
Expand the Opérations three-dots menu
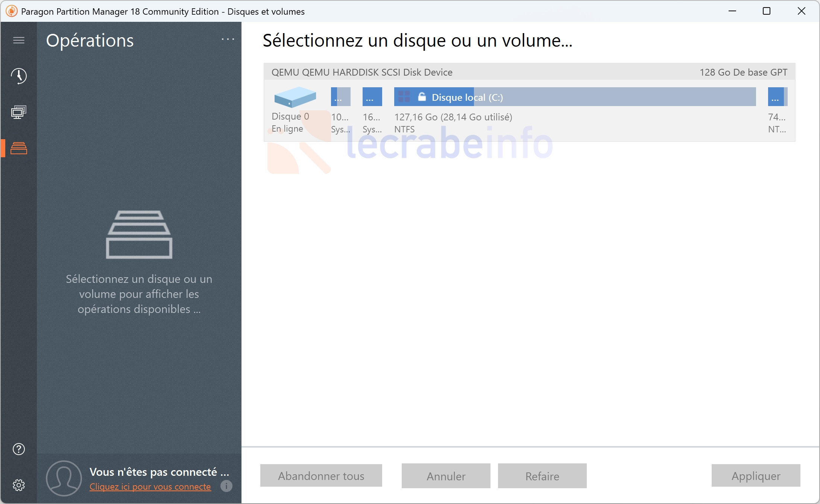pos(228,39)
